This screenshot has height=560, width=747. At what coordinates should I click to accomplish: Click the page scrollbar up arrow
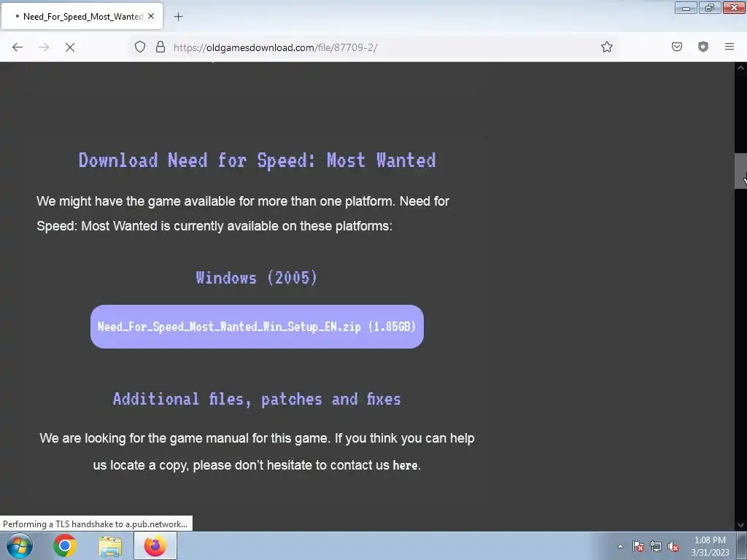coord(740,68)
